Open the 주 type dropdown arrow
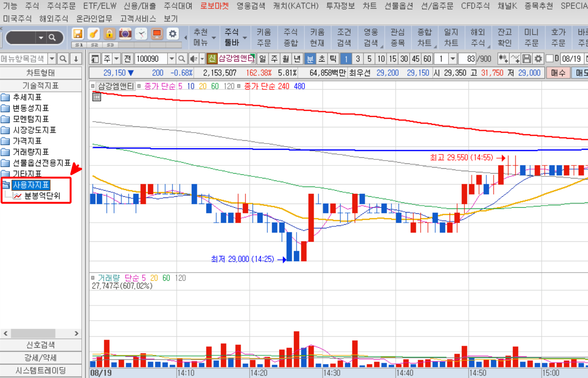This screenshot has width=588, height=378. pos(117,59)
